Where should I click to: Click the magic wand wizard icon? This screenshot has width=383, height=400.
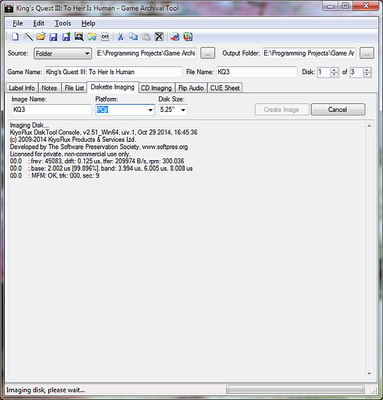click(28, 37)
